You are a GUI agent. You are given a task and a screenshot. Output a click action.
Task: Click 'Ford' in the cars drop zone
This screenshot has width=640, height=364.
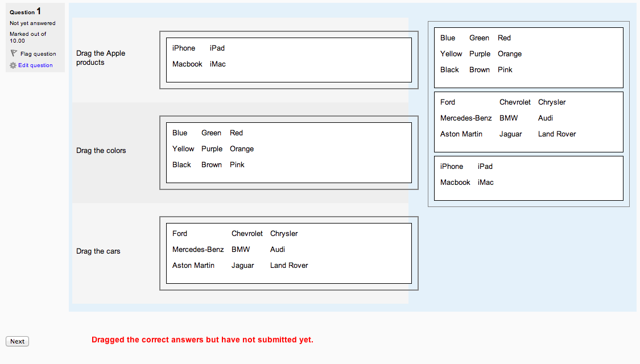[x=180, y=234]
